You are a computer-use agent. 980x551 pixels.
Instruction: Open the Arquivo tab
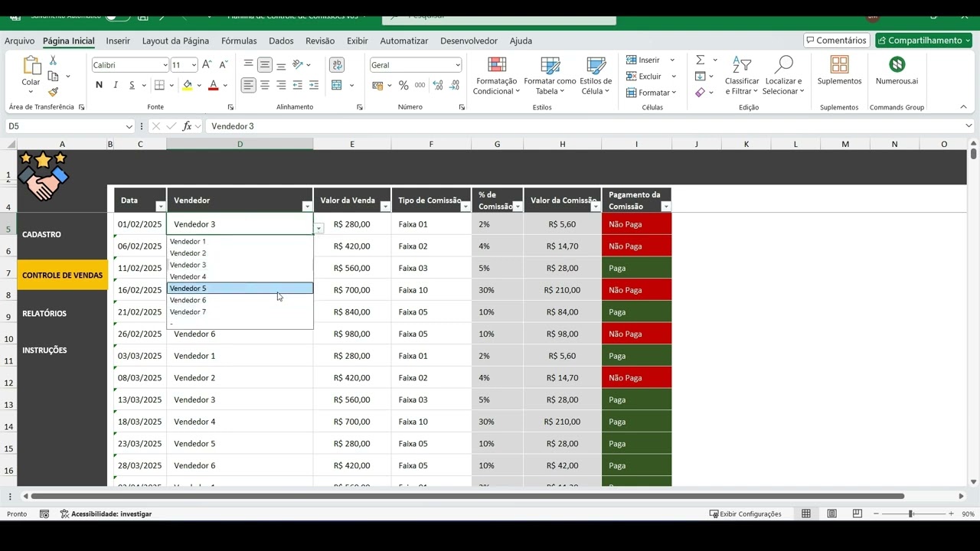[x=20, y=41]
